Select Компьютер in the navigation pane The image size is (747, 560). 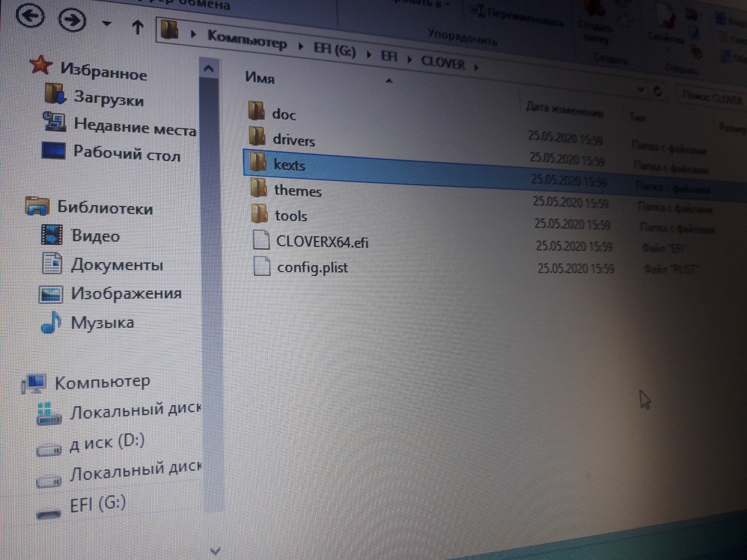click(x=102, y=382)
